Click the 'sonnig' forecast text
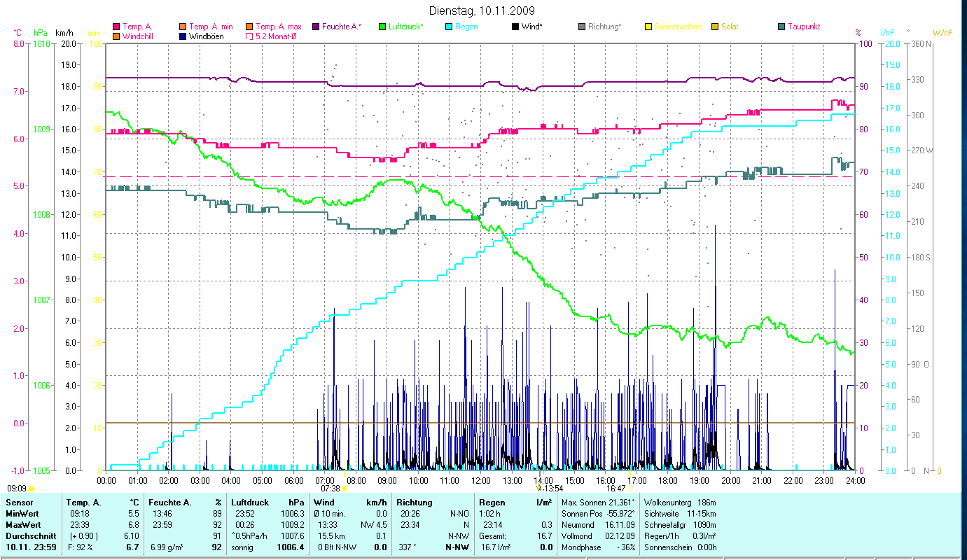Screen dimensions: 967x560 pos(242,547)
